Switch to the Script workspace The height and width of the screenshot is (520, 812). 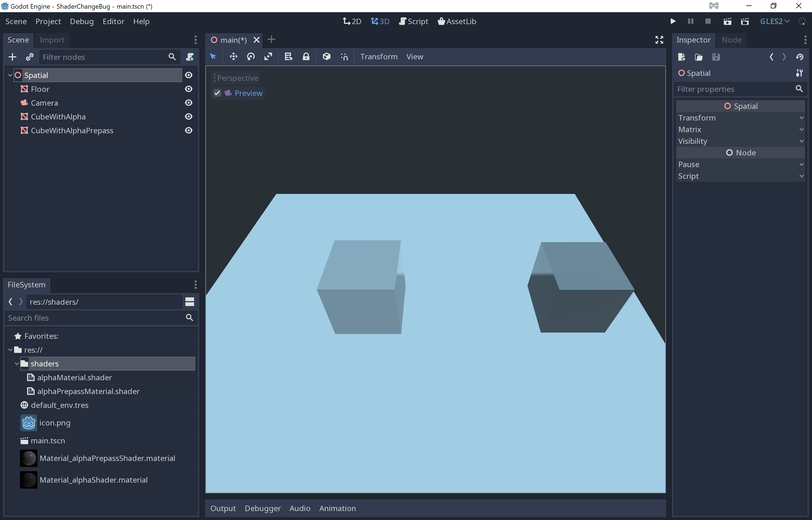pos(414,21)
